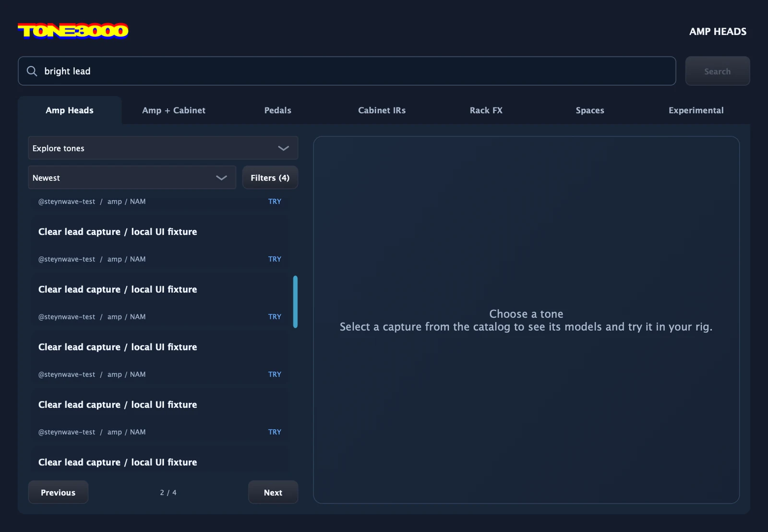Click the TONE3000 logo
Screen dimensions: 768x532
tap(73, 31)
